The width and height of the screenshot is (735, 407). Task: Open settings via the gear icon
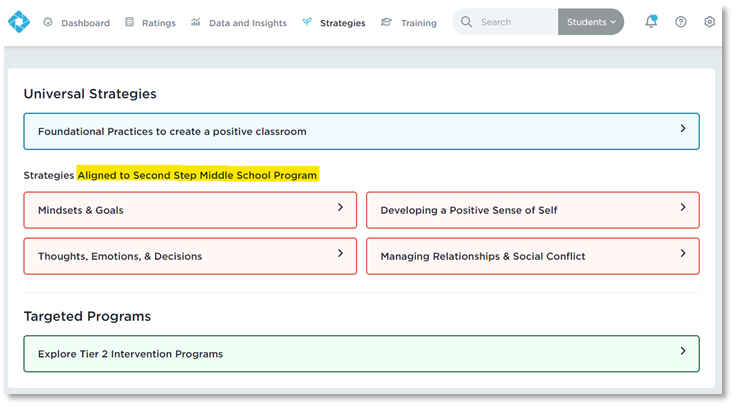tap(710, 22)
